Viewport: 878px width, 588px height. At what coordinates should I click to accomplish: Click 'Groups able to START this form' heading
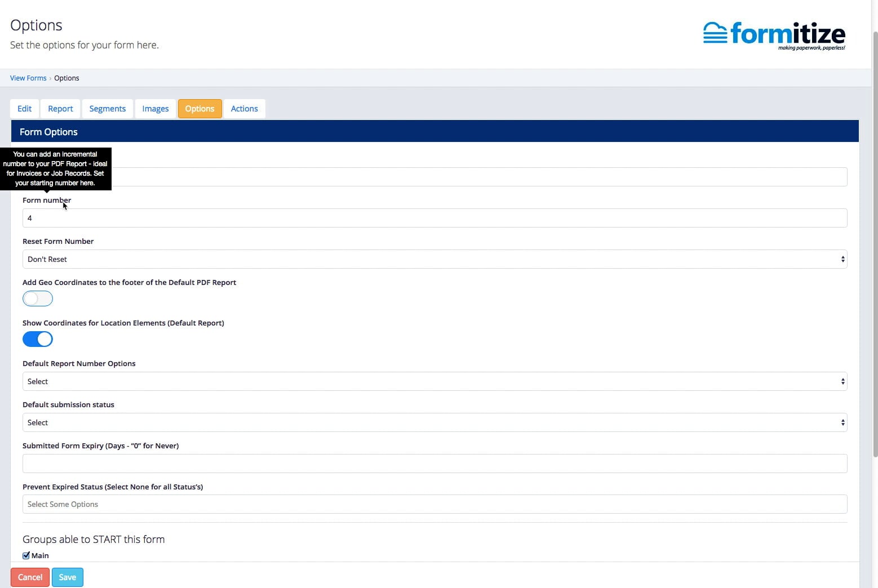point(94,539)
